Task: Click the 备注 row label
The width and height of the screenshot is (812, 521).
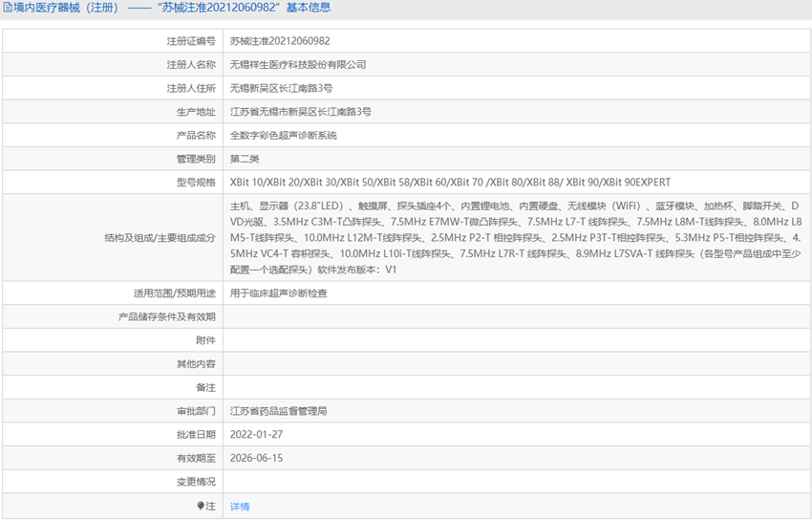Action: point(205,387)
